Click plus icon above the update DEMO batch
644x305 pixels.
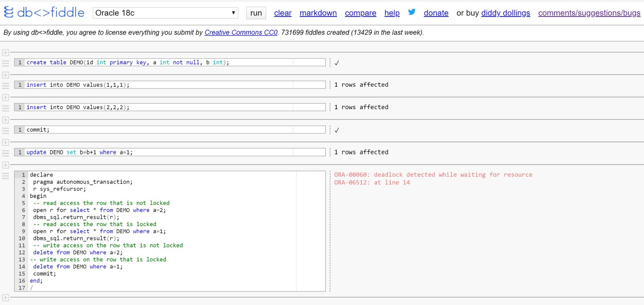point(5,142)
